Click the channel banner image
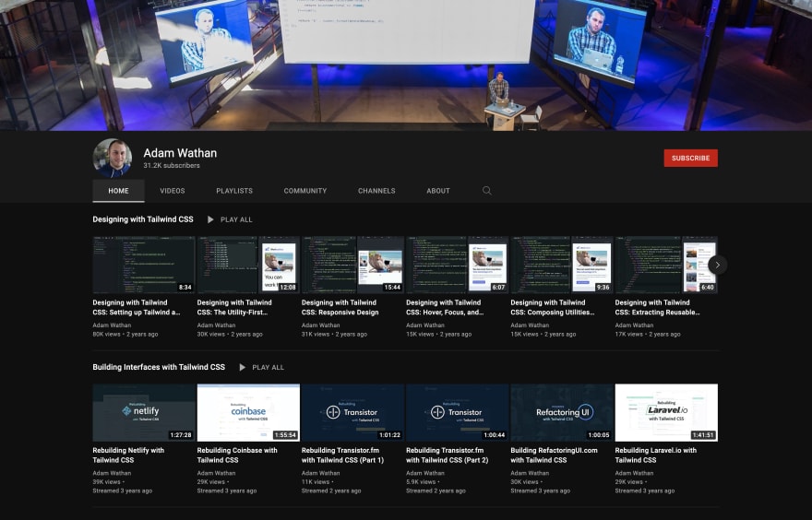Image resolution: width=812 pixels, height=520 pixels. (x=406, y=65)
